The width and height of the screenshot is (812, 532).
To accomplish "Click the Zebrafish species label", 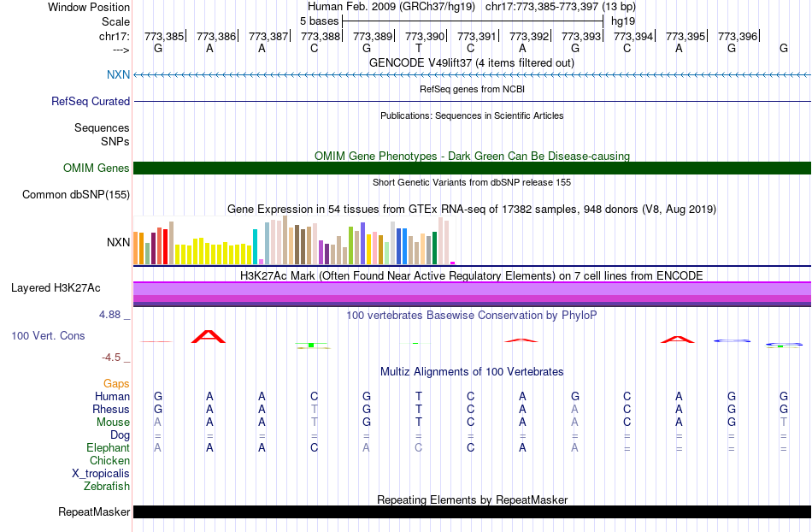I will pyautogui.click(x=107, y=486).
